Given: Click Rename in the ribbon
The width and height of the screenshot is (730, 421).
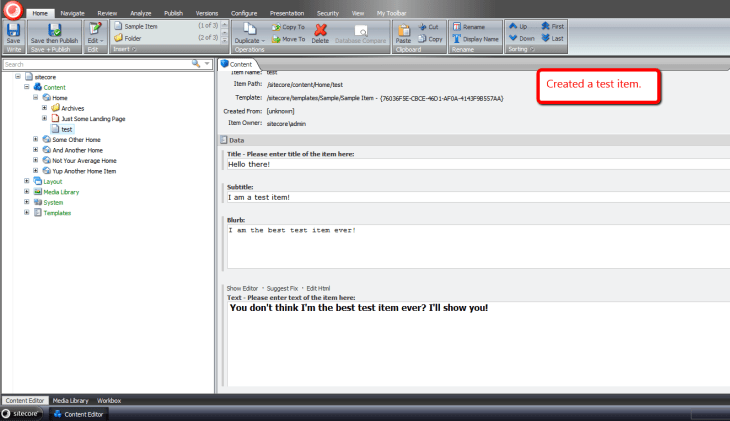Looking at the screenshot, I should click(x=469, y=27).
